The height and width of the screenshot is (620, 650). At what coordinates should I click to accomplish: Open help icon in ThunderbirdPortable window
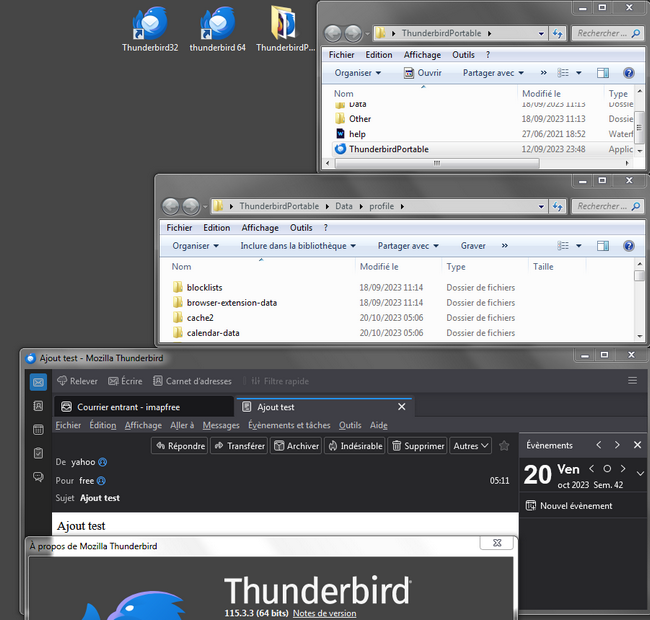coord(629,73)
